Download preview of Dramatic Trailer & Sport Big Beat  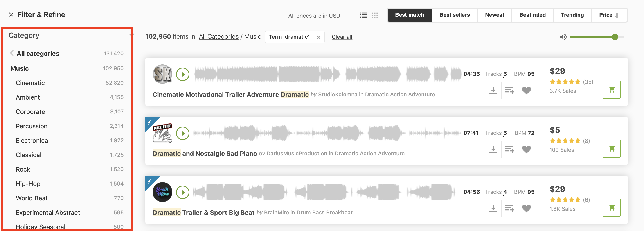point(493,208)
